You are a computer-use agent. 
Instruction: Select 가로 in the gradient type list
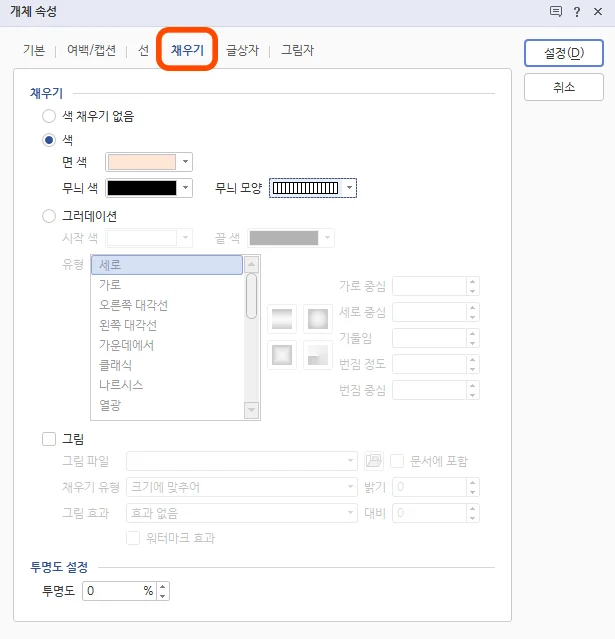tap(167, 285)
